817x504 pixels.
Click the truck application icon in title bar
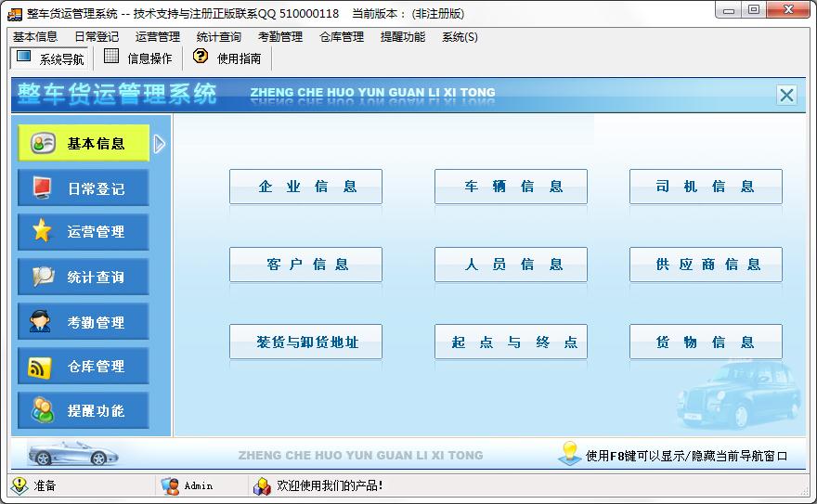point(15,14)
